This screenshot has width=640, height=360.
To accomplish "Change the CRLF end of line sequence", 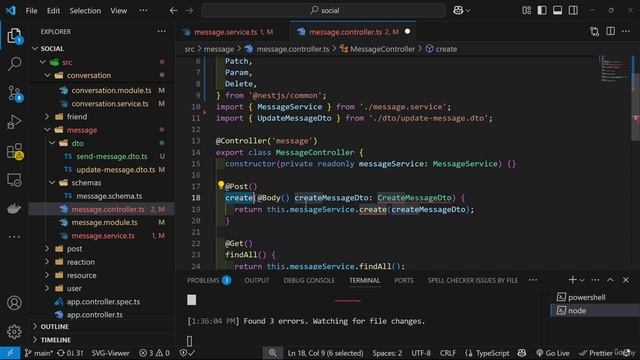I will [448, 353].
